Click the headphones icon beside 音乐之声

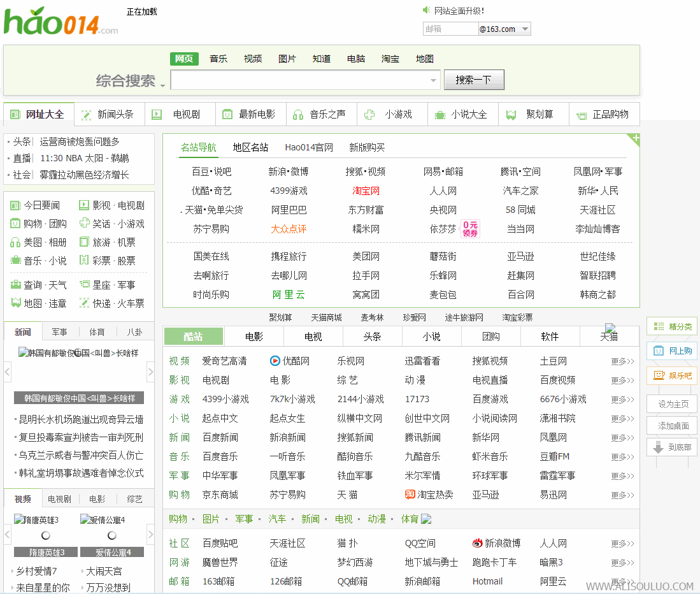[x=297, y=115]
